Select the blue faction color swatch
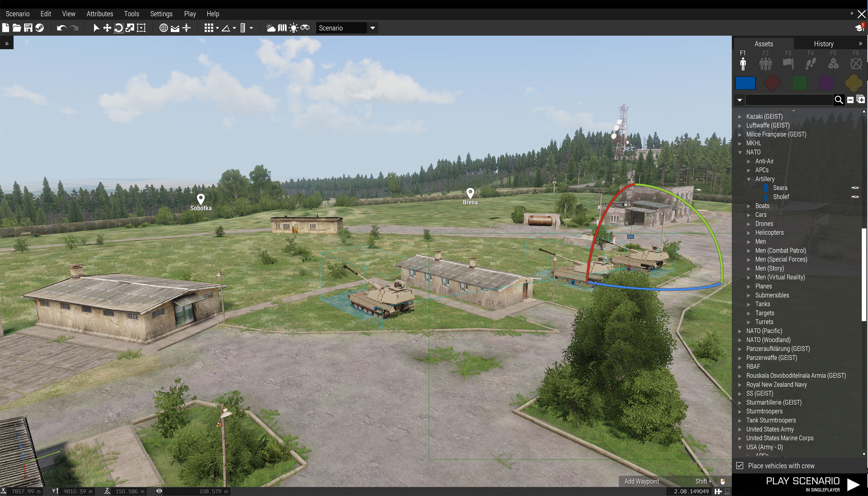 click(745, 83)
